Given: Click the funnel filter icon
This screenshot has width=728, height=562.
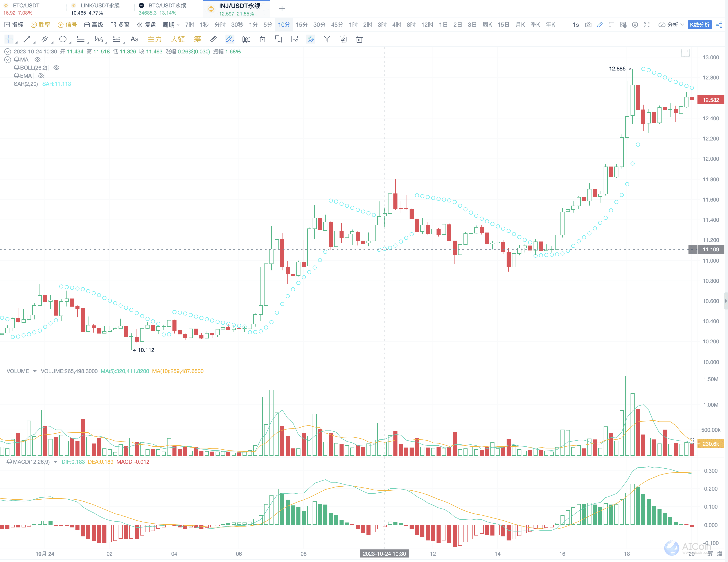Looking at the screenshot, I should (327, 39).
